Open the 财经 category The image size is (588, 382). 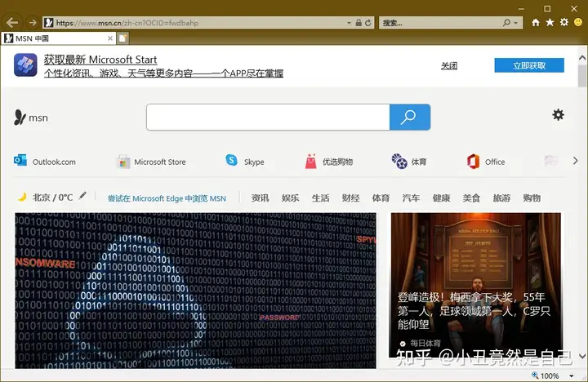pos(350,198)
